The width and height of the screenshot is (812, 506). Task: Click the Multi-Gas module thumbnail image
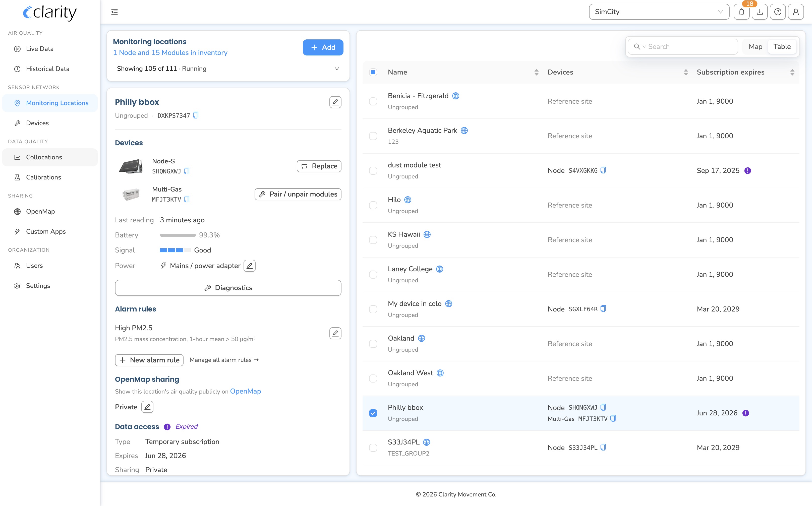pos(131,194)
